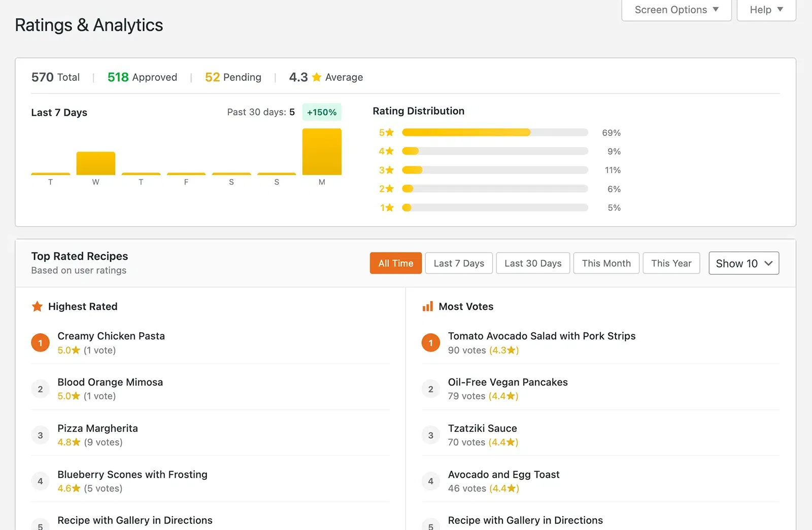Click the star beside the 4.3 average
The image size is (812, 530).
tap(317, 77)
